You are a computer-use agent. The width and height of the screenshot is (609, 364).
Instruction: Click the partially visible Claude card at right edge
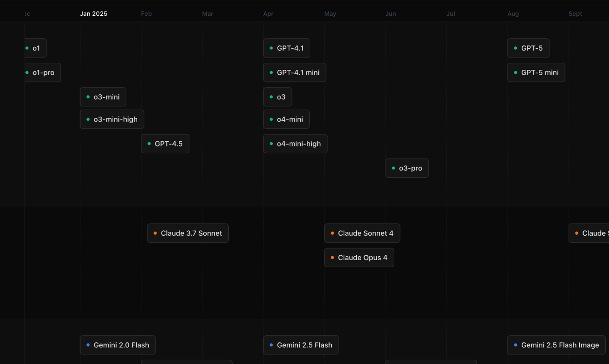pyautogui.click(x=589, y=233)
